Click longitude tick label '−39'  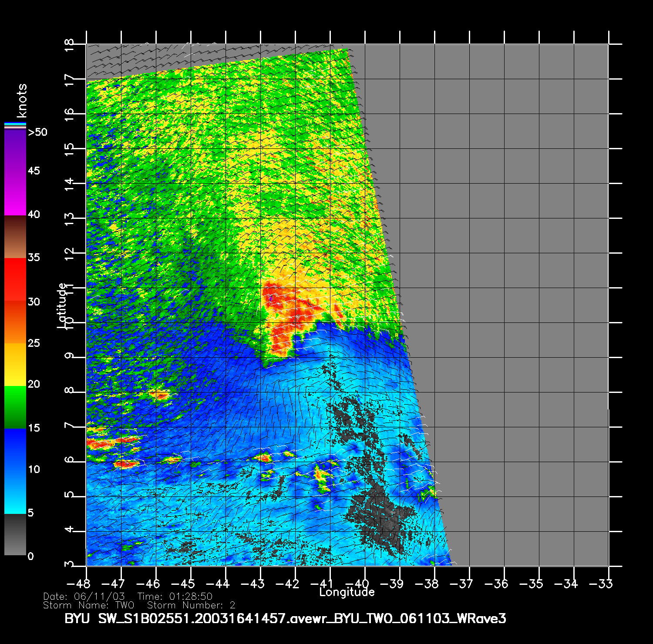pyautogui.click(x=392, y=584)
